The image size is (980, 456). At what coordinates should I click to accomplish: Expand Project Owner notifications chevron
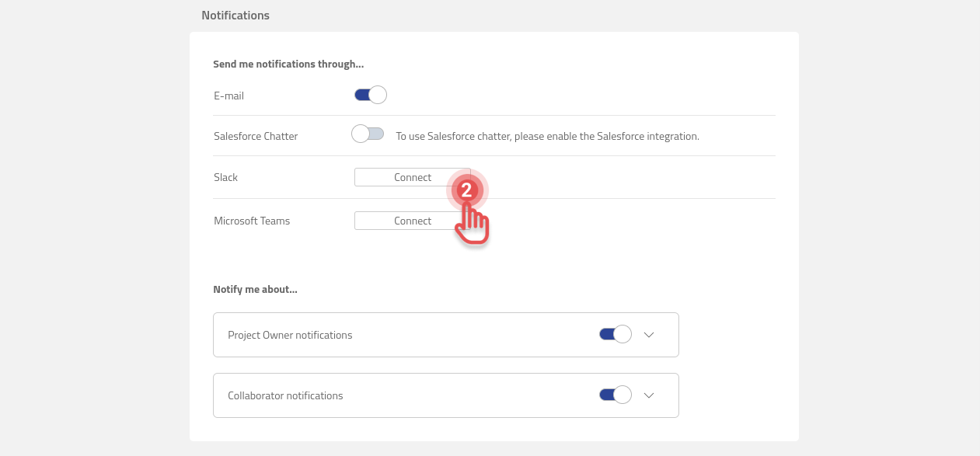click(x=650, y=335)
